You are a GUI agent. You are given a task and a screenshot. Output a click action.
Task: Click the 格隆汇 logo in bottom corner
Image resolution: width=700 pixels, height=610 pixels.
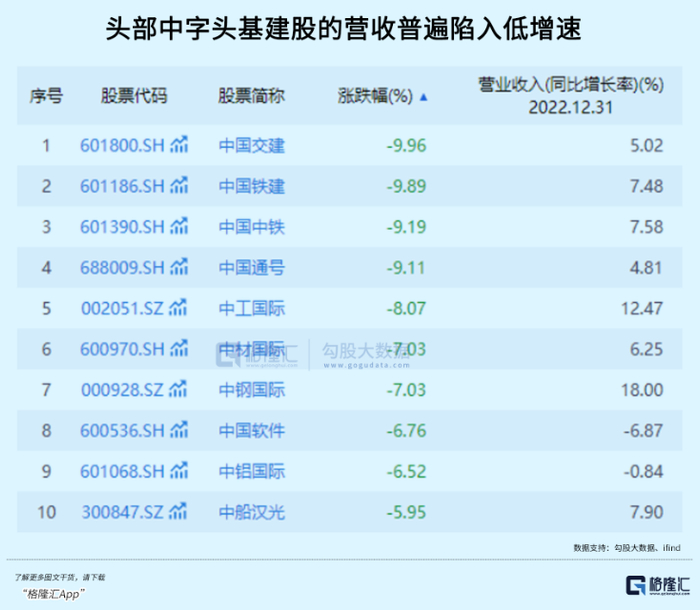point(658,585)
